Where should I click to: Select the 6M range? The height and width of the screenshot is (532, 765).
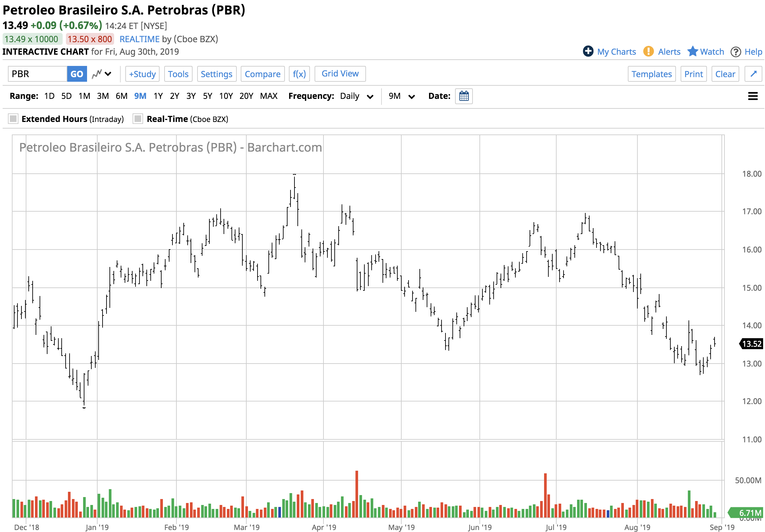coord(122,96)
